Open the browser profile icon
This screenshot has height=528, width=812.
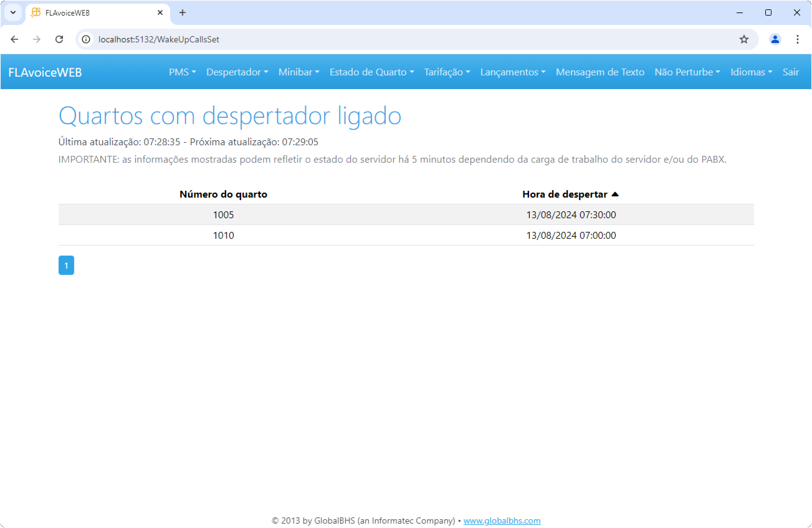[x=775, y=39]
